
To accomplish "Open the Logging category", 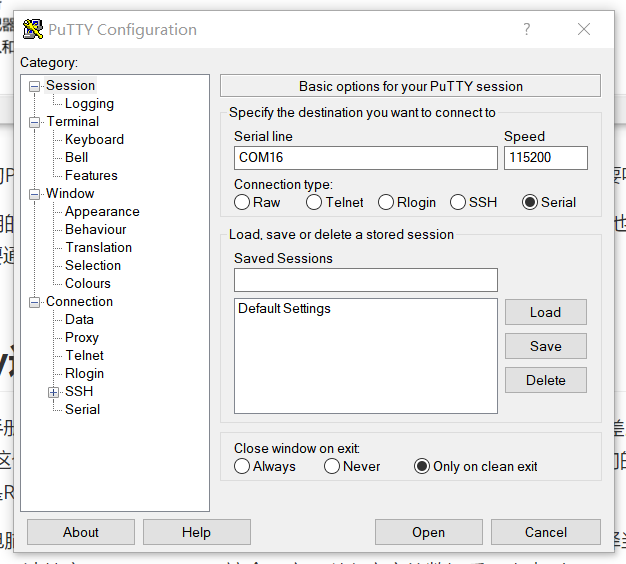I will (x=89, y=104).
